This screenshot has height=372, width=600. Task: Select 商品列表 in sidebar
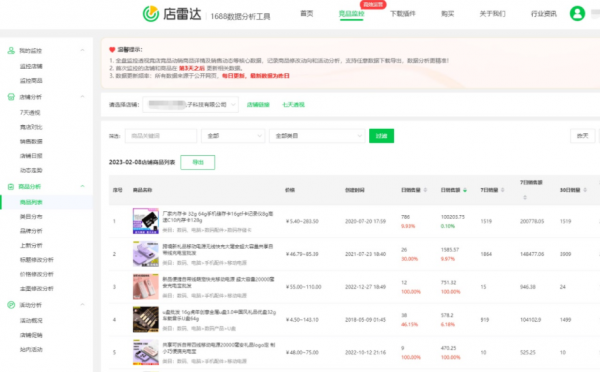[31, 202]
